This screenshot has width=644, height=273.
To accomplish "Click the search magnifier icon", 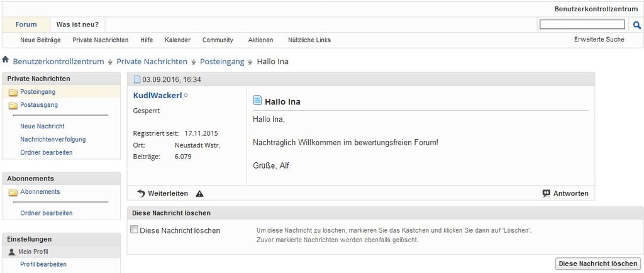I will (x=636, y=25).
